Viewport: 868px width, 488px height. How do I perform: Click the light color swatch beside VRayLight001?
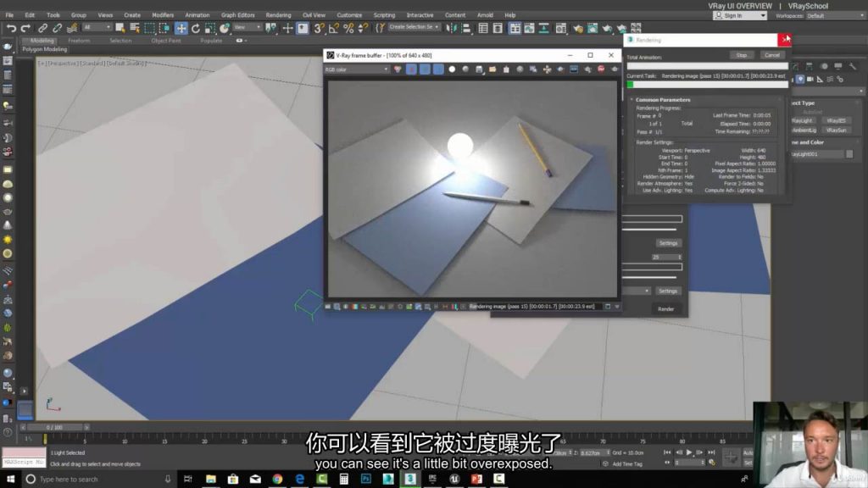click(849, 154)
